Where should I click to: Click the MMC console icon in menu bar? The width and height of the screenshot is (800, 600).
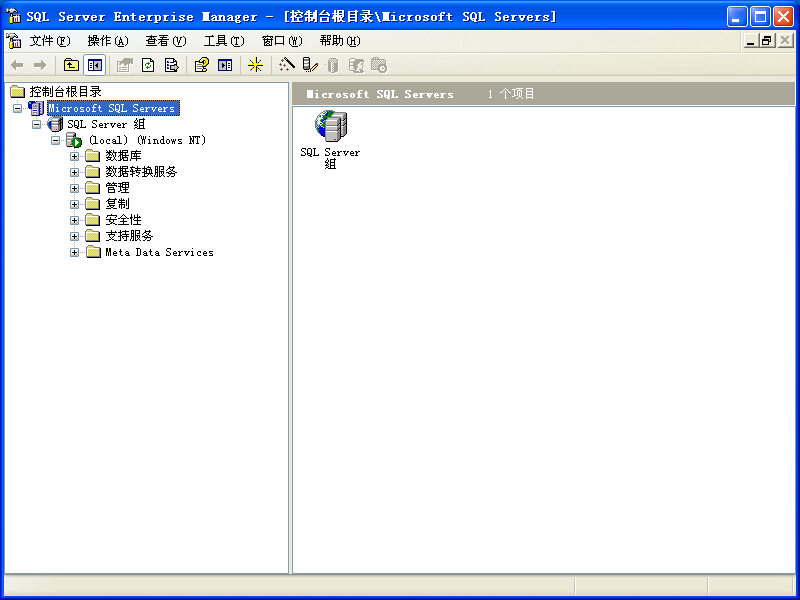click(14, 41)
